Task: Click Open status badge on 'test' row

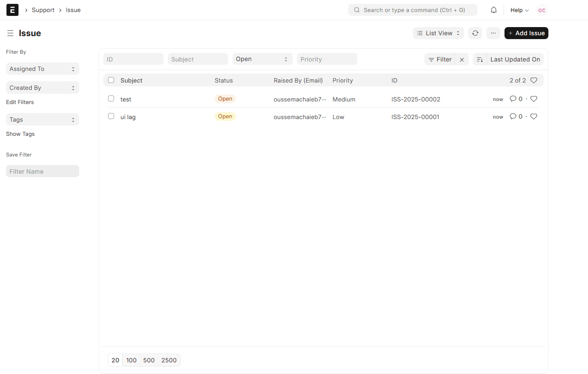Action: [225, 99]
